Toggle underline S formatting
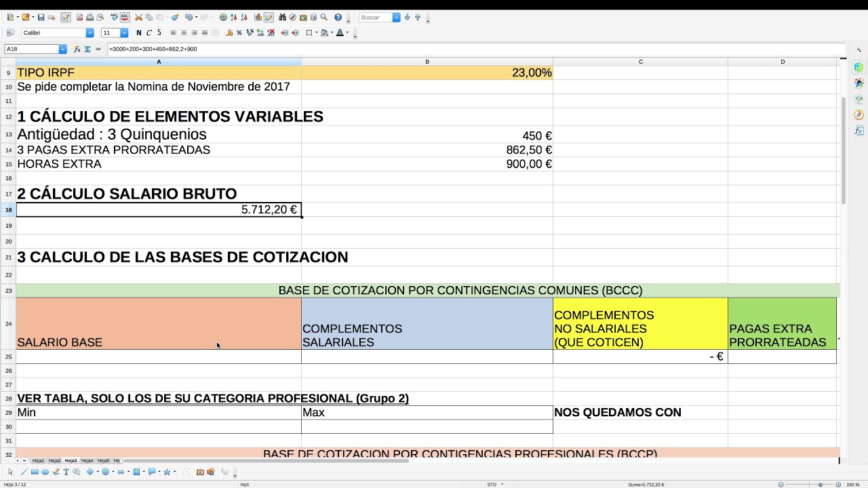 point(159,33)
